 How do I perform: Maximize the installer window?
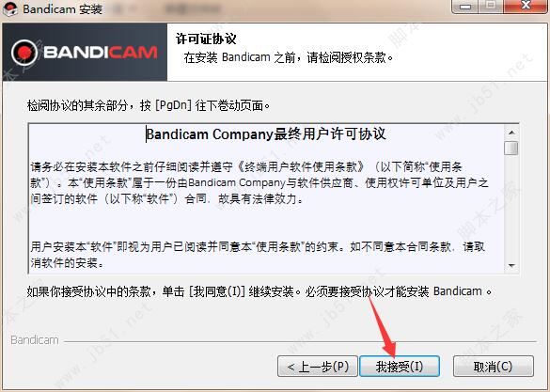(x=491, y=7)
